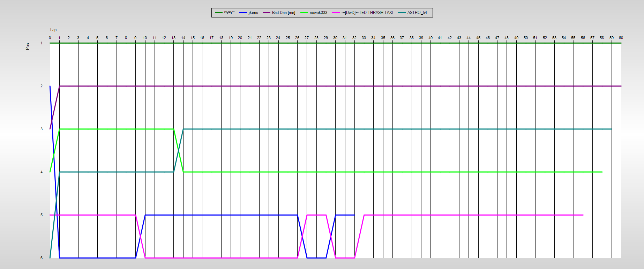Viewport: 644px width, 269px height.
Task: Click the Lap axis title
Action: click(x=53, y=30)
